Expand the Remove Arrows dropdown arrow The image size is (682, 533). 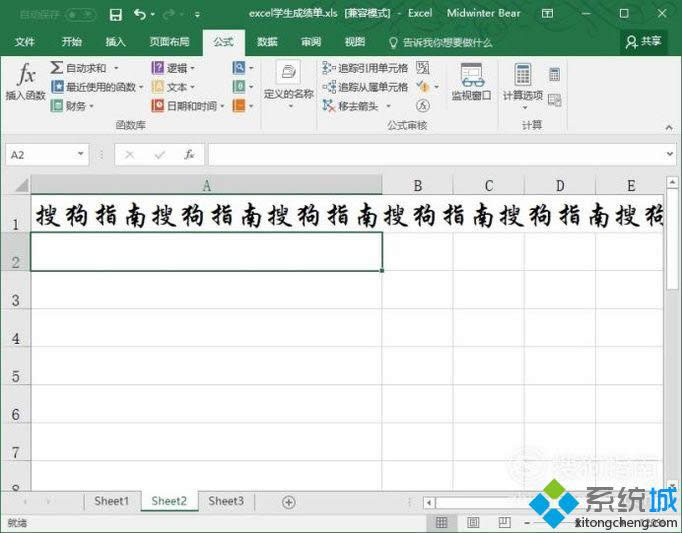click(388, 106)
